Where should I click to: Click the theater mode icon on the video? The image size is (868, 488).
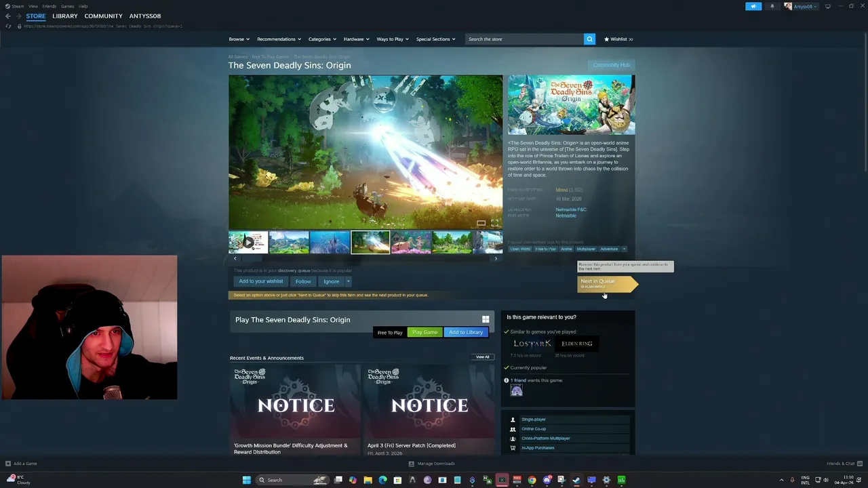point(481,223)
